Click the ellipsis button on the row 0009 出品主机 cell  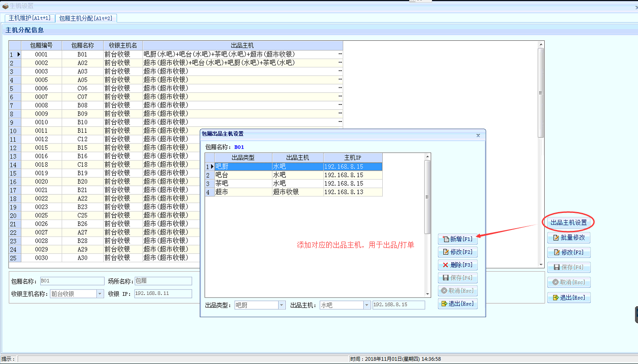coord(340,114)
